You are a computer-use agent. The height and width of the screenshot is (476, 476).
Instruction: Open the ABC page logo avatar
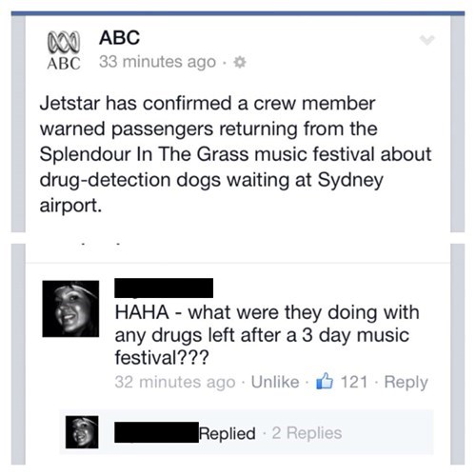pos(64,50)
